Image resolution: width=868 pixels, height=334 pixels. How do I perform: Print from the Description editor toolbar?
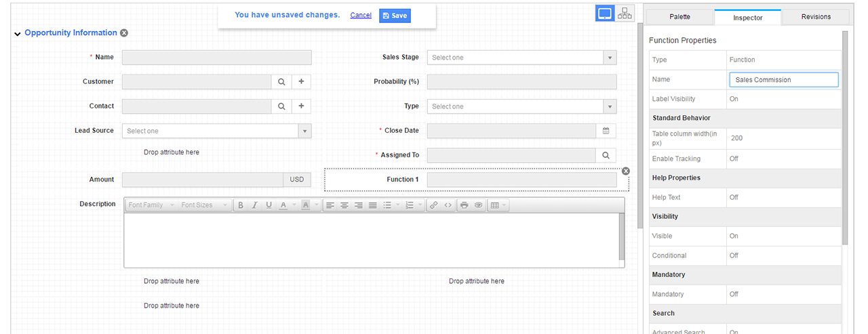(464, 205)
